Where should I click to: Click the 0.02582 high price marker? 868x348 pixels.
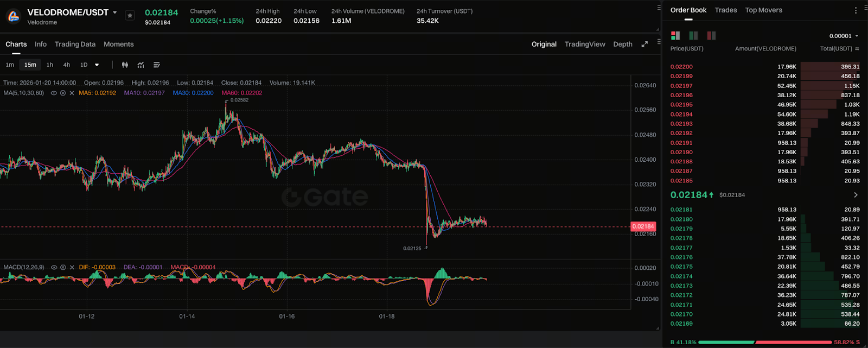point(239,100)
